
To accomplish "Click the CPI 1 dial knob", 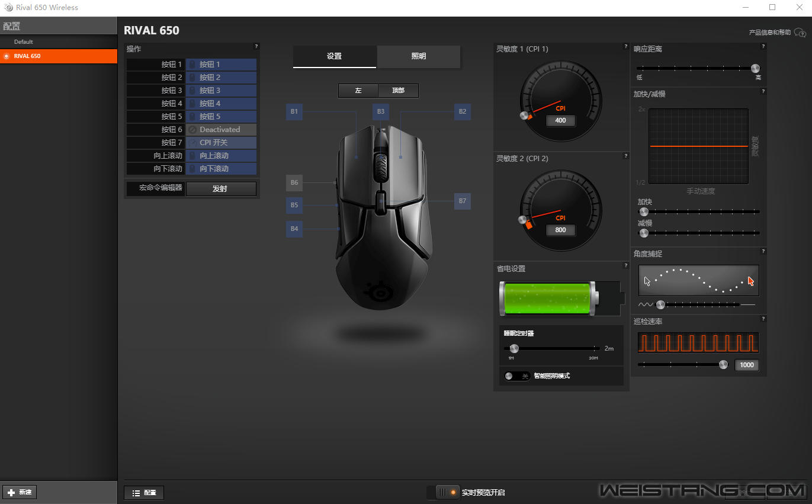I will [524, 116].
